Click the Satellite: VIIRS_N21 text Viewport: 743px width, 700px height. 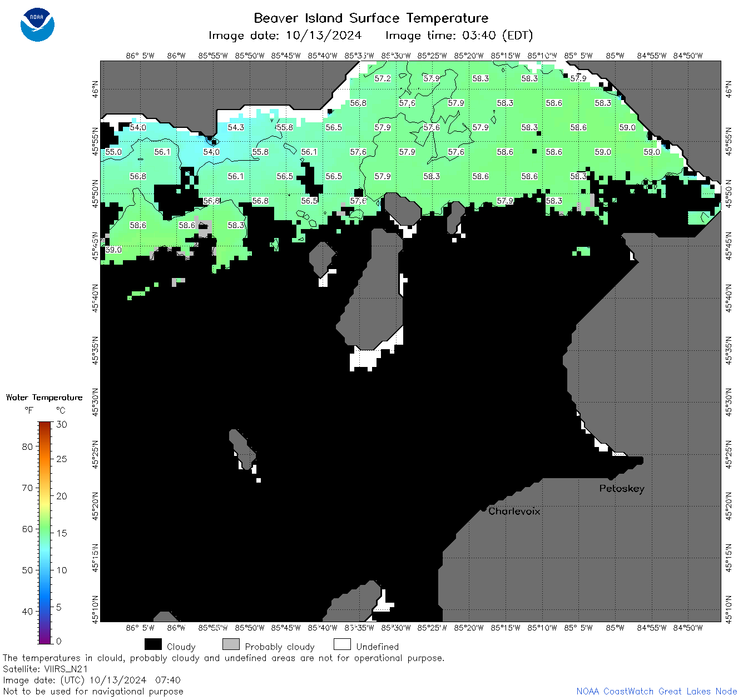46,669
